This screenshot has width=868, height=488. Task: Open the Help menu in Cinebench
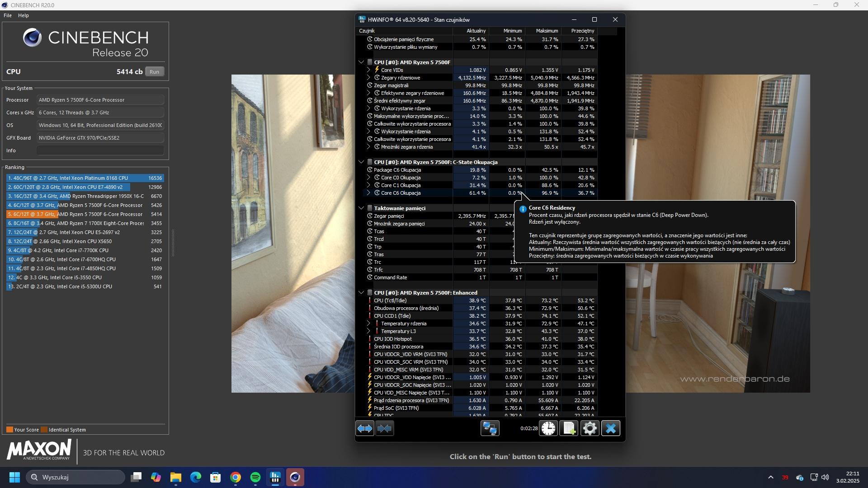pyautogui.click(x=24, y=15)
